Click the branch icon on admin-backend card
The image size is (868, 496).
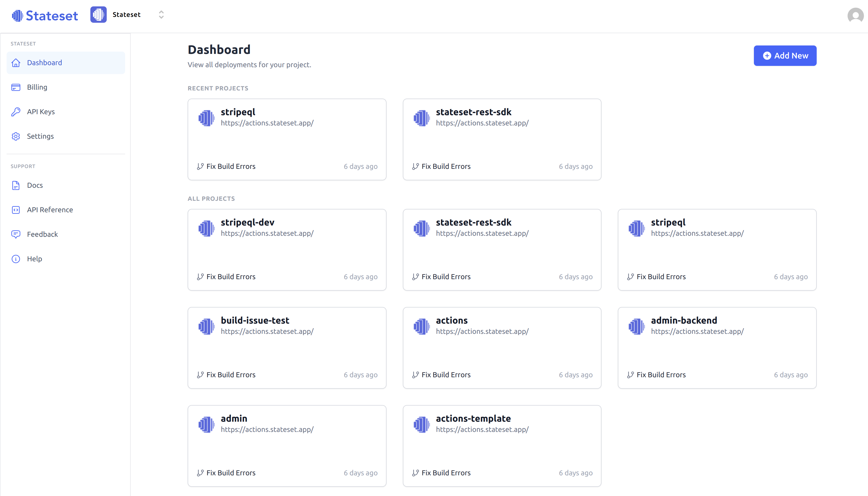630,375
